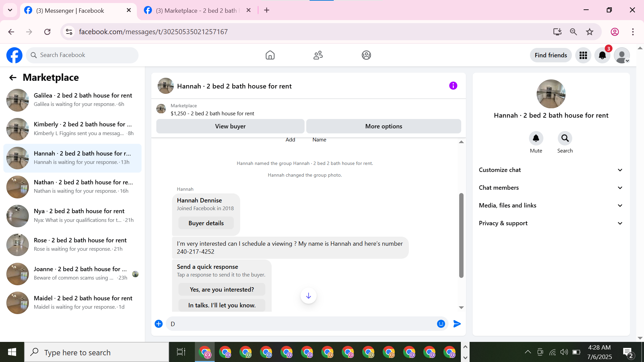Open the Windows notification center
Screen dimensions: 644x362
click(x=628, y=352)
